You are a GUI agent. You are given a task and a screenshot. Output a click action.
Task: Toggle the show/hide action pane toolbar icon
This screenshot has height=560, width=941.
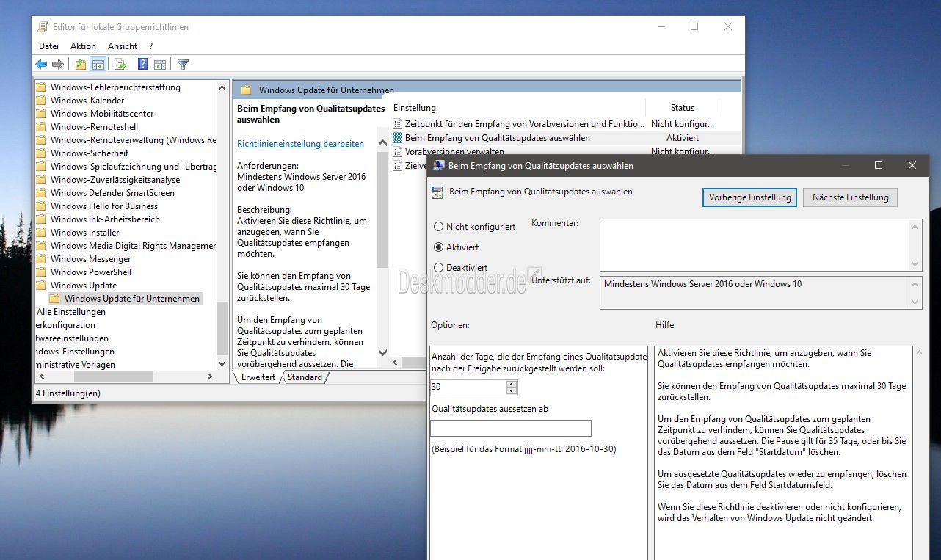[159, 65]
